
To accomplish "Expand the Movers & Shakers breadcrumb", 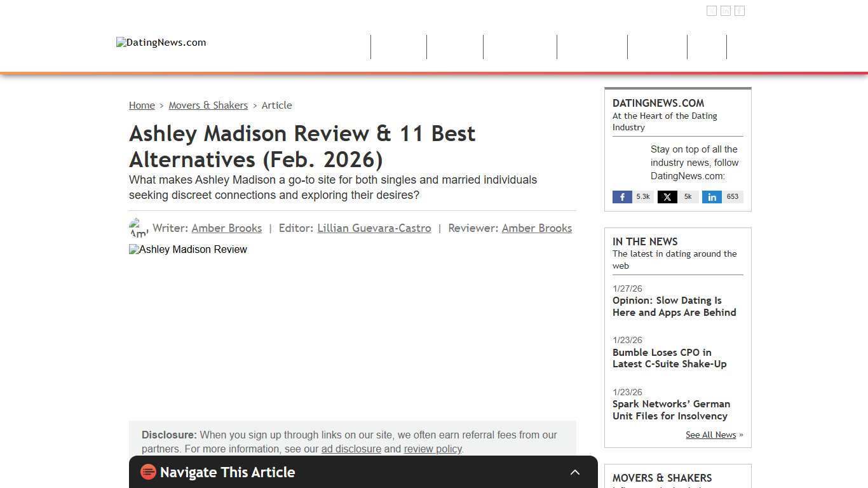I will (x=208, y=105).
